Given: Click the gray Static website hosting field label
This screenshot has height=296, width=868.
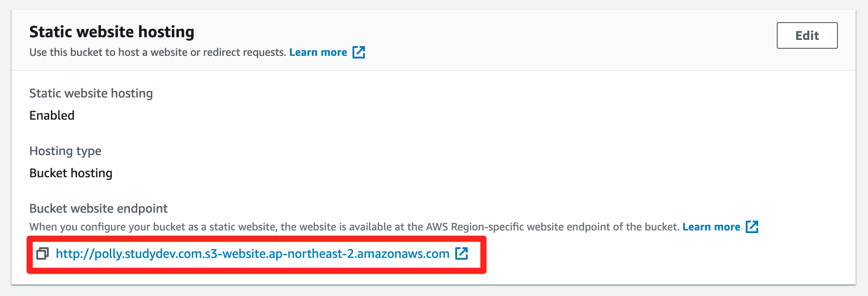Looking at the screenshot, I should [x=91, y=93].
